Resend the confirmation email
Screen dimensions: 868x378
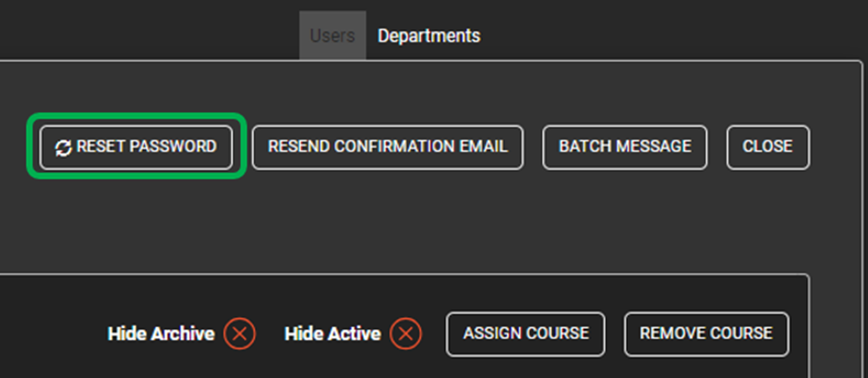(x=388, y=147)
